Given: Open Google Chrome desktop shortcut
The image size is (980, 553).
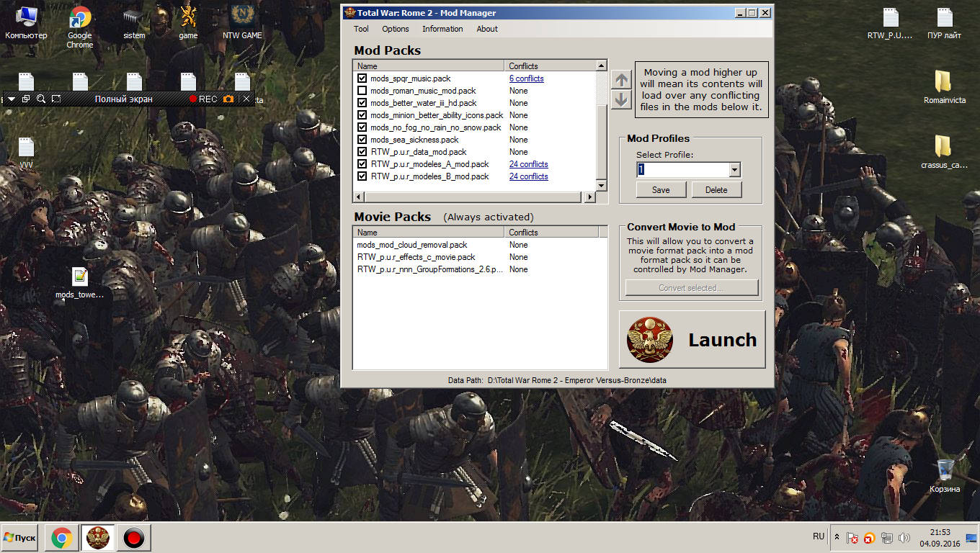Looking at the screenshot, I should [x=80, y=27].
